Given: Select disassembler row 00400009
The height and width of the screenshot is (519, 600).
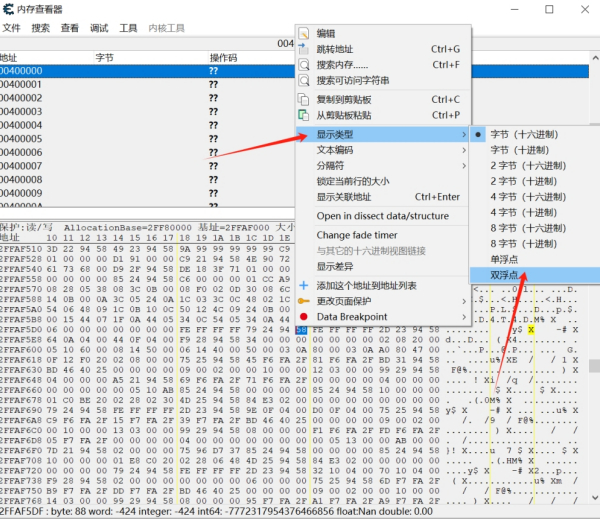Looking at the screenshot, I should tap(147, 193).
